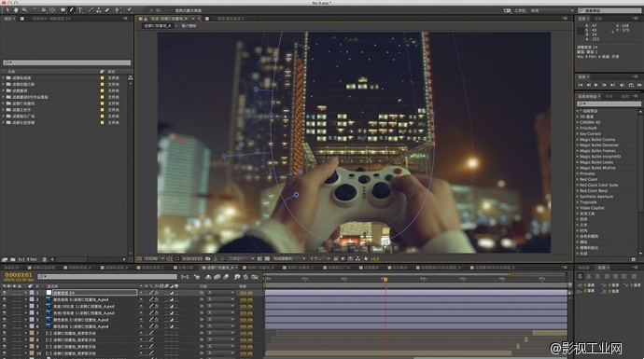This screenshot has height=359, width=644.
Task: Open the composition mini-flowchart icon in timeline
Action: tap(186, 277)
